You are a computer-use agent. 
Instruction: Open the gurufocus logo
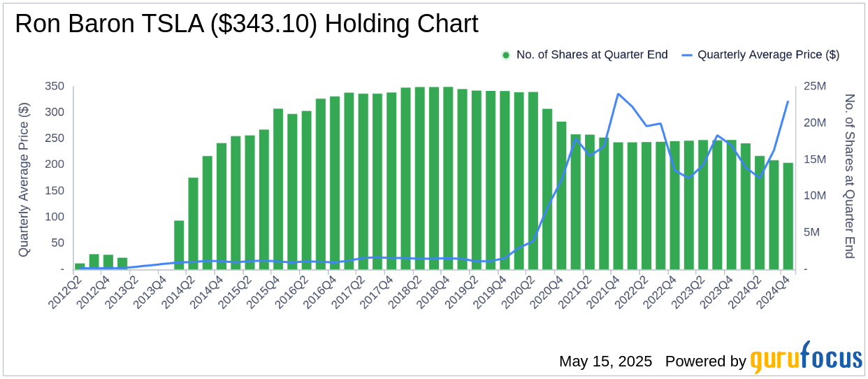point(806,357)
